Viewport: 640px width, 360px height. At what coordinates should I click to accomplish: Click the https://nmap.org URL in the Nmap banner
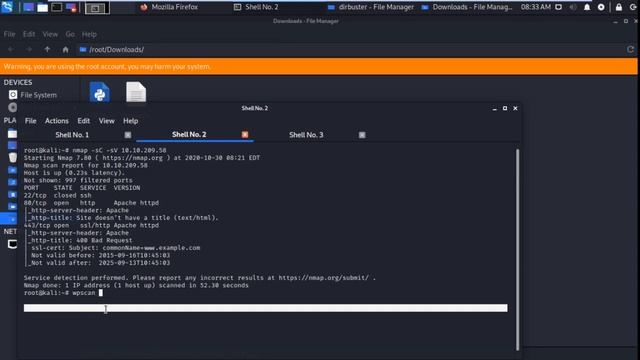tap(132, 158)
